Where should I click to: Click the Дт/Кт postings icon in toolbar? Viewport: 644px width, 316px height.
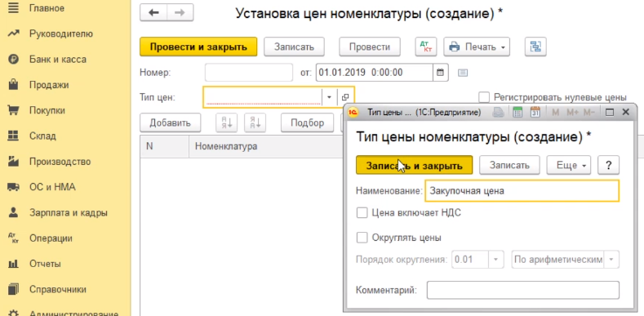pos(426,47)
